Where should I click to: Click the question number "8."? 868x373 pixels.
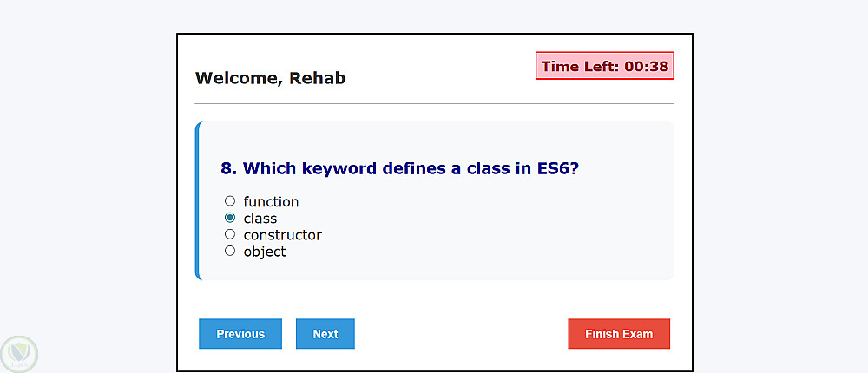[229, 168]
